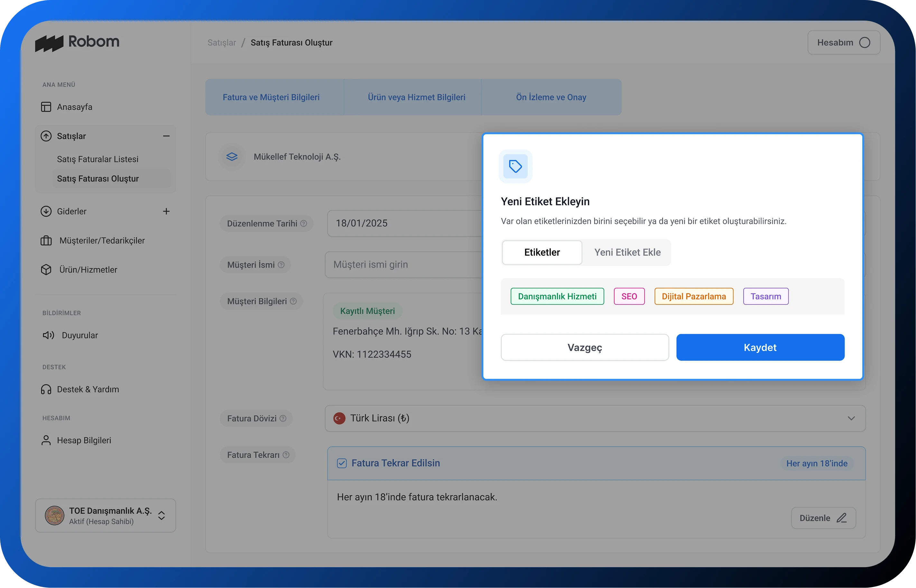Select the Danışmanlık Hizmeti tag
Image resolution: width=916 pixels, height=588 pixels.
[557, 296]
